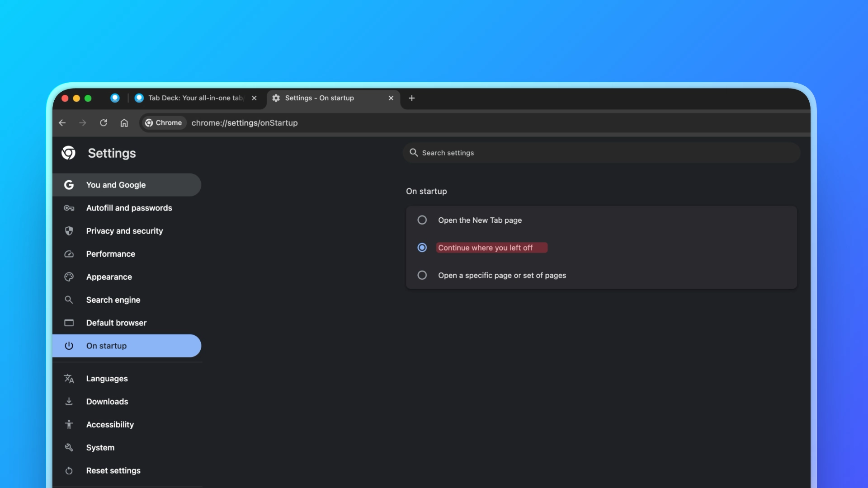Select Continue where you left off radio

[422, 248]
